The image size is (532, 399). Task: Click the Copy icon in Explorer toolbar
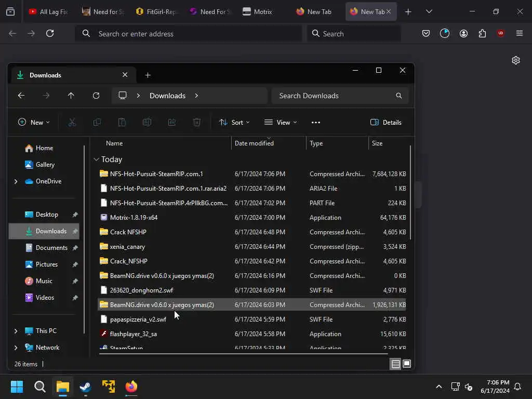tap(97, 123)
